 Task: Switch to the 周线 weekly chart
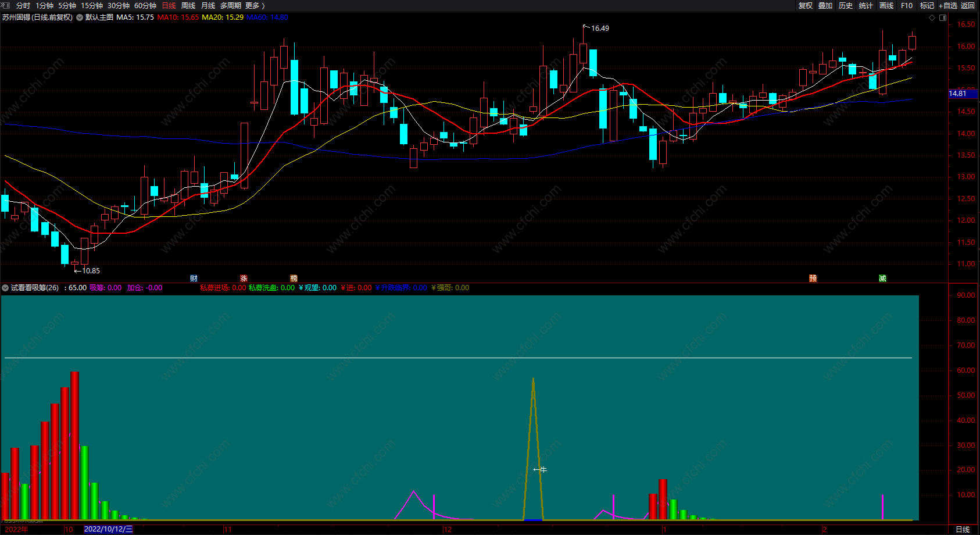click(188, 6)
